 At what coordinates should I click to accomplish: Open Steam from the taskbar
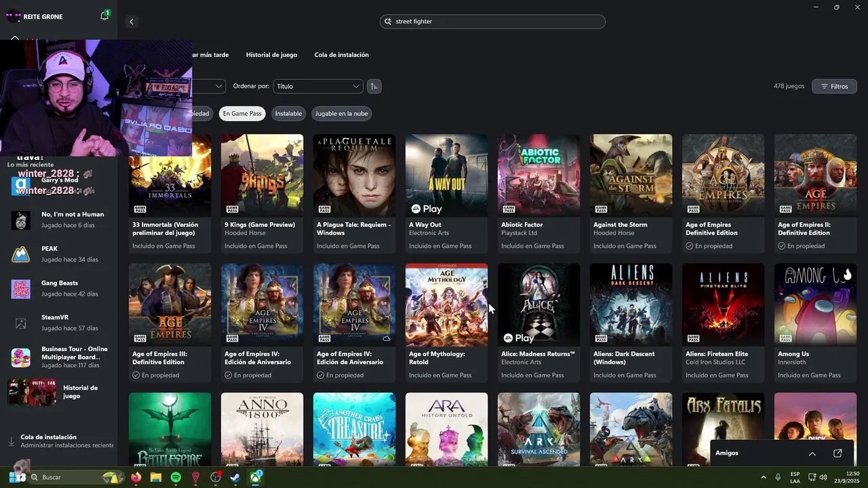[x=235, y=477]
